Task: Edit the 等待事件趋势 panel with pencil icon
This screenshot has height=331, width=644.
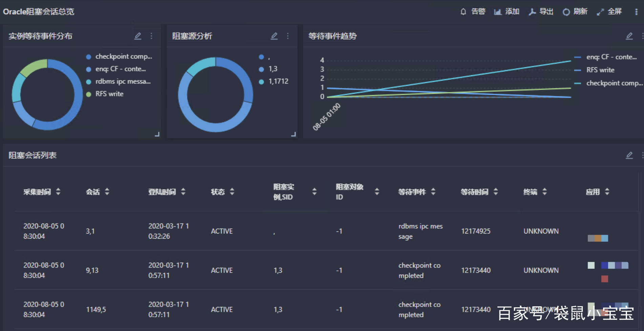Action: pyautogui.click(x=629, y=36)
